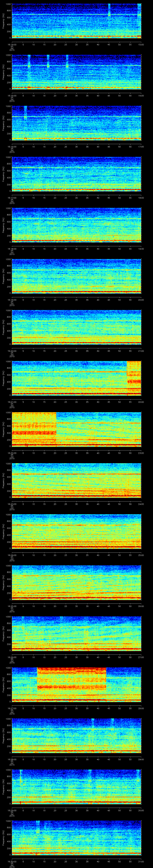The width and height of the screenshot is (153, 868).
Task: Select the spectrogram starting at 16:17:00
Action: (77, 174)
